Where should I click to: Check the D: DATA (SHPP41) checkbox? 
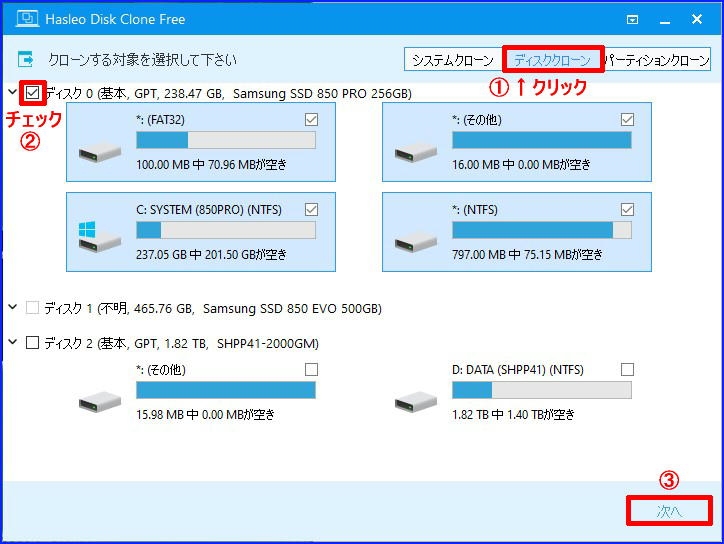(627, 369)
